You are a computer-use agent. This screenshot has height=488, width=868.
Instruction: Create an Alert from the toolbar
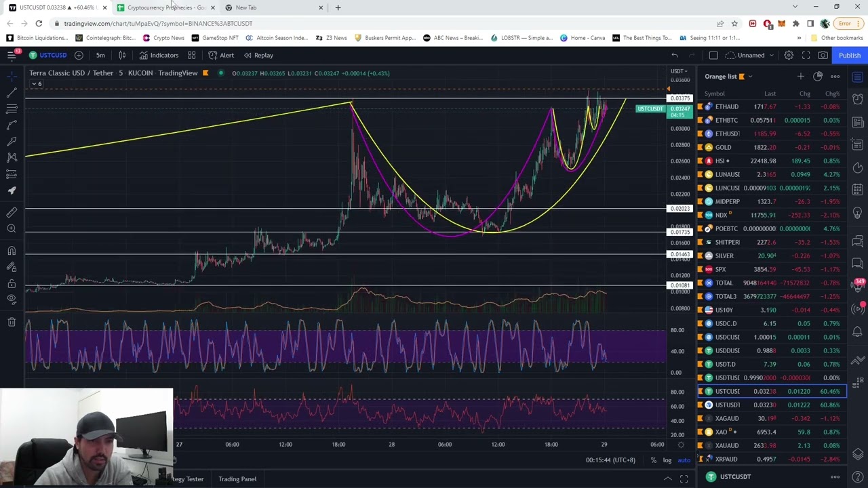point(221,55)
